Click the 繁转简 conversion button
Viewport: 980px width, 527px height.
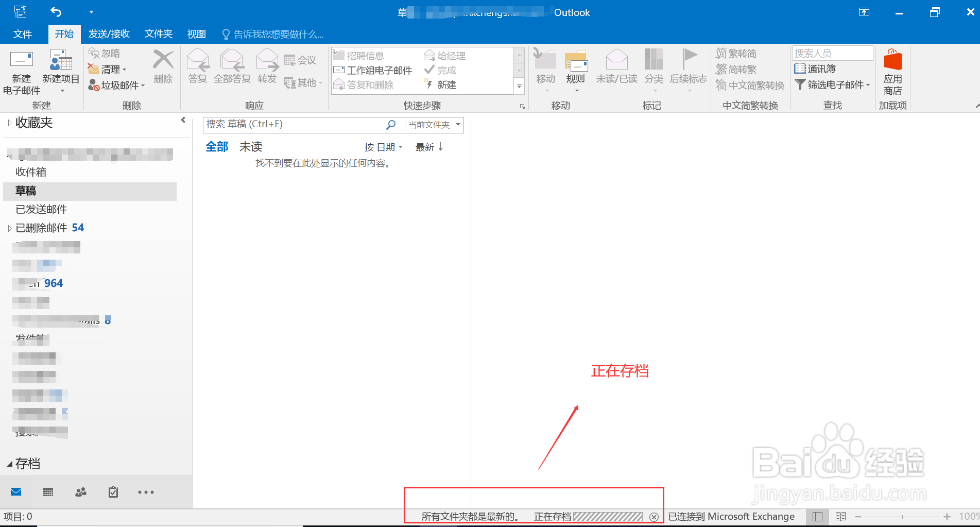[736, 53]
